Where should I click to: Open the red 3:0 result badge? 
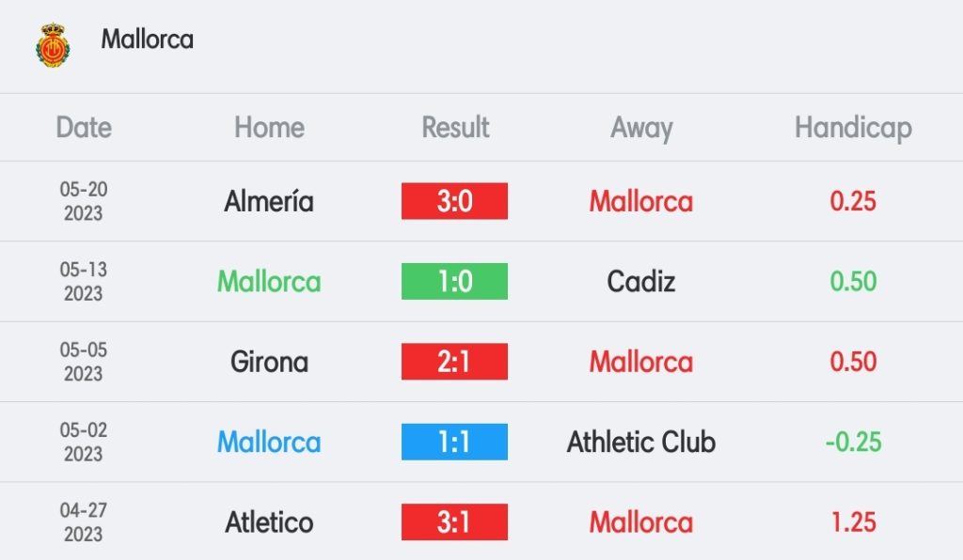coord(454,201)
